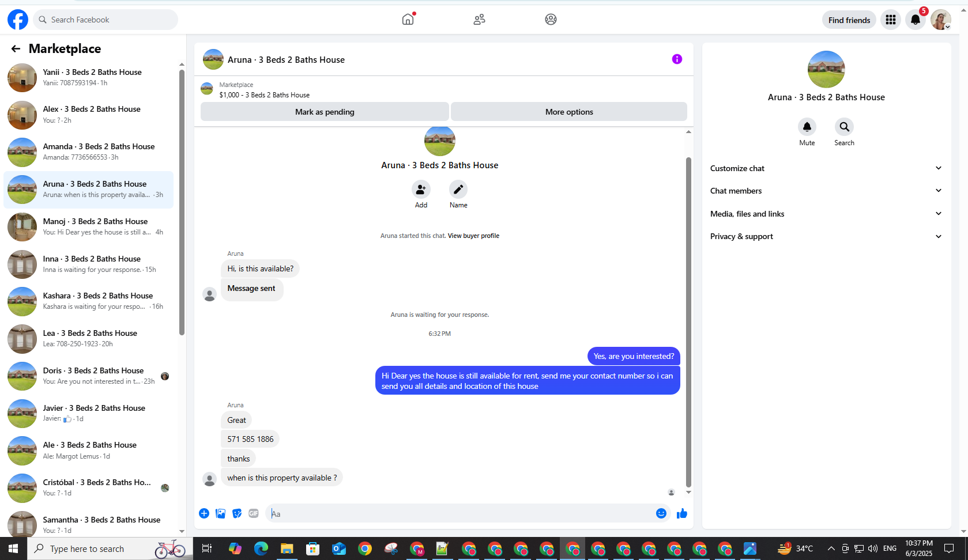Image resolution: width=968 pixels, height=560 pixels.
Task: Show hidden system tray icons
Action: 831,548
